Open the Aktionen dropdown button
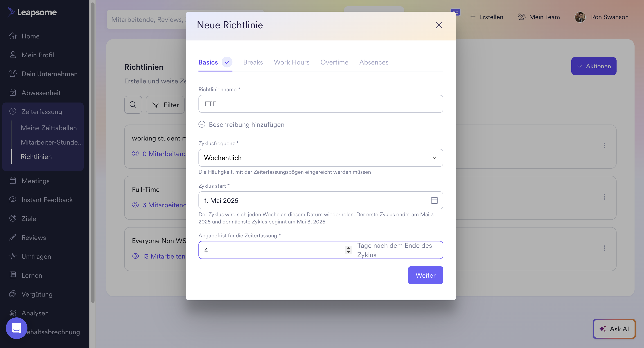The image size is (644, 348). click(x=594, y=66)
